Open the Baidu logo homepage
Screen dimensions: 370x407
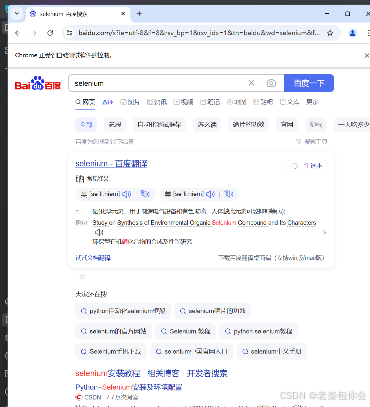click(38, 83)
